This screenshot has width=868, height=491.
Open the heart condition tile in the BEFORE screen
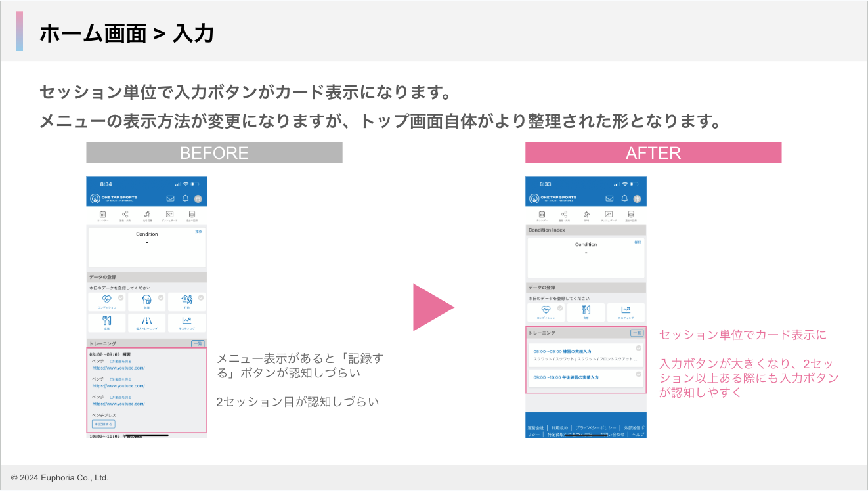(x=107, y=302)
